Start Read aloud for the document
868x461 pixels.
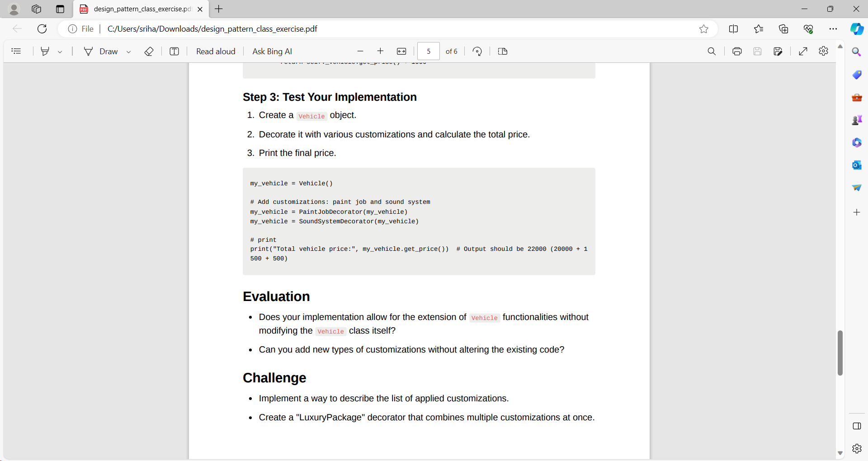[216, 51]
